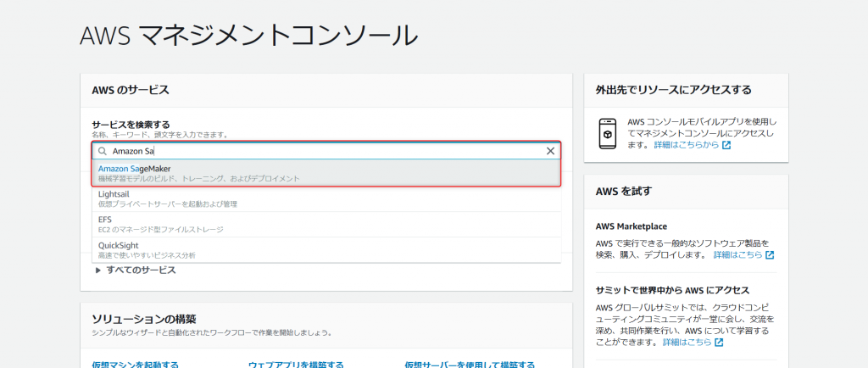
Task: Open 仮想サーバーを使用して構築する link
Action: coord(470,365)
